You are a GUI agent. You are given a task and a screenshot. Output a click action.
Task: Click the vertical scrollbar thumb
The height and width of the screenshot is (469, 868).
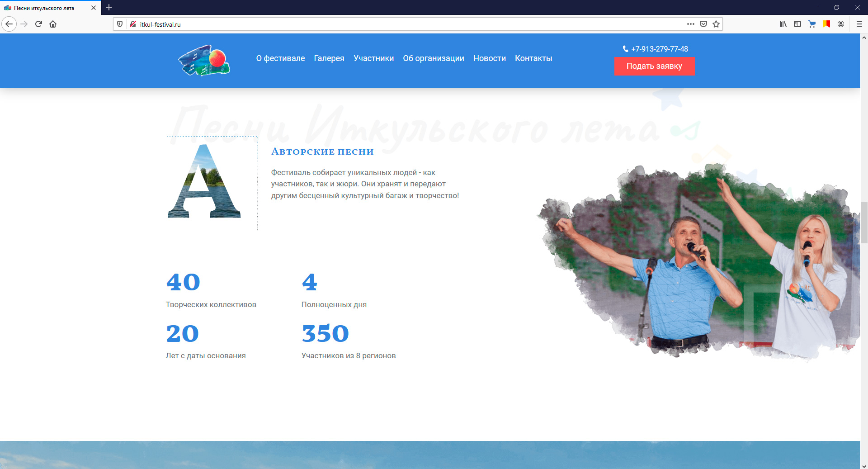[x=864, y=223]
